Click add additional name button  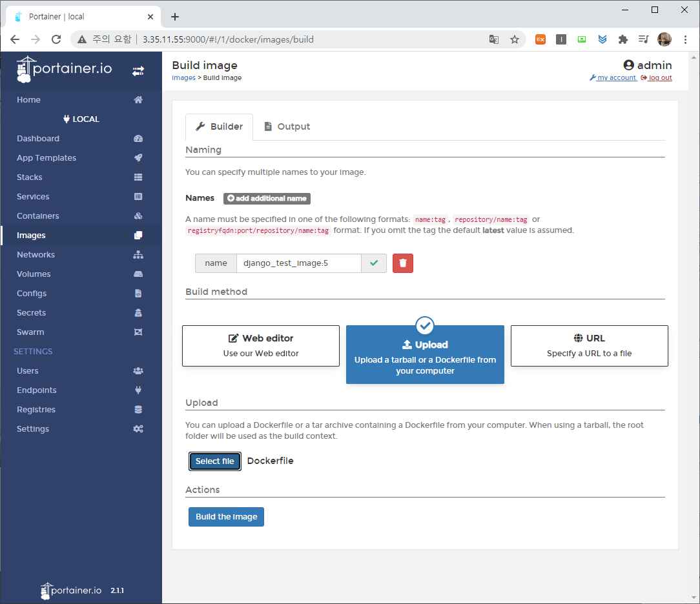click(x=267, y=199)
